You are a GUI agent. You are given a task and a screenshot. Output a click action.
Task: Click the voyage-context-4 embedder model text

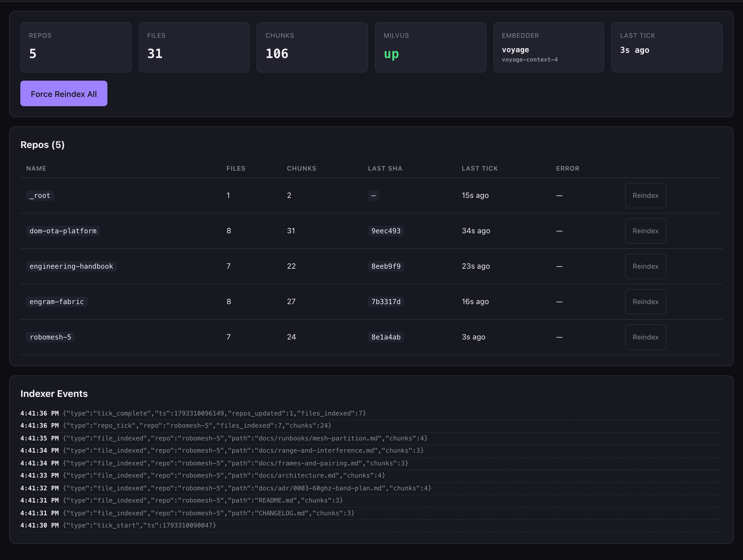(530, 60)
